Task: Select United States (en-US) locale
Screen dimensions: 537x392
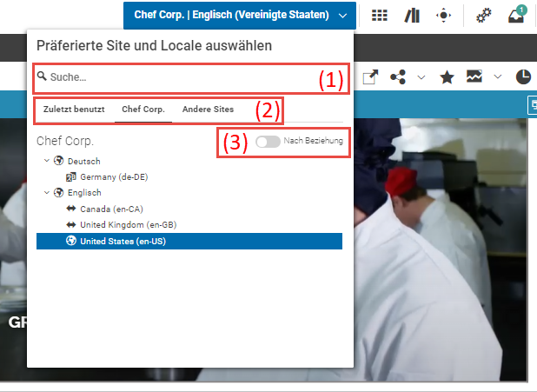Action: click(x=189, y=242)
